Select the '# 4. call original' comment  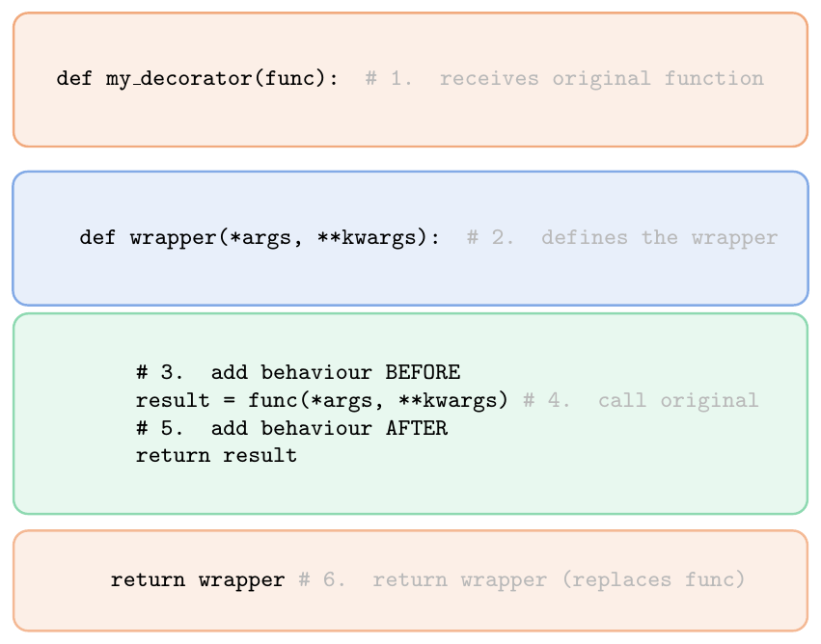[641, 401]
